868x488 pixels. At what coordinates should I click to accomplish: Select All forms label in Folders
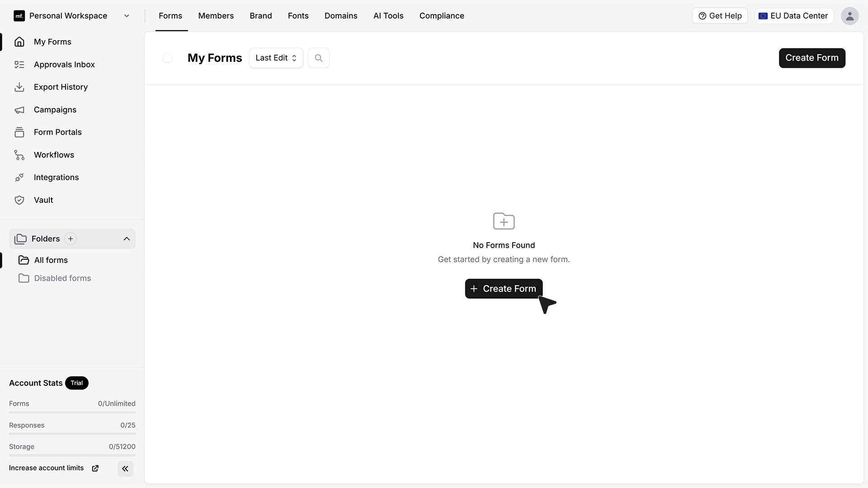point(51,260)
